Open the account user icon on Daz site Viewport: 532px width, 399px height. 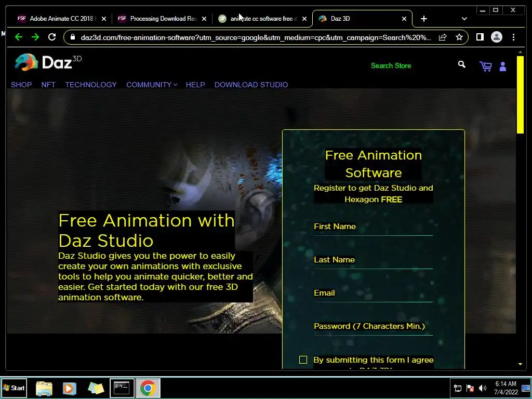click(x=503, y=66)
